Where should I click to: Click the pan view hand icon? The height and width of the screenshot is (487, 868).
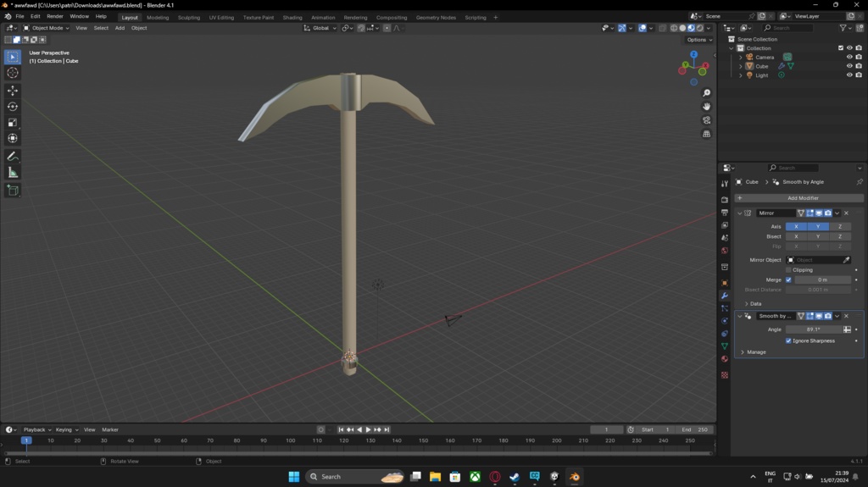point(706,106)
